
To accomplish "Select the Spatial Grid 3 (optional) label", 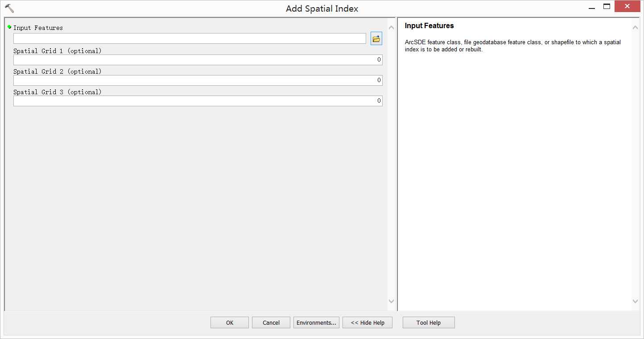I will (58, 92).
